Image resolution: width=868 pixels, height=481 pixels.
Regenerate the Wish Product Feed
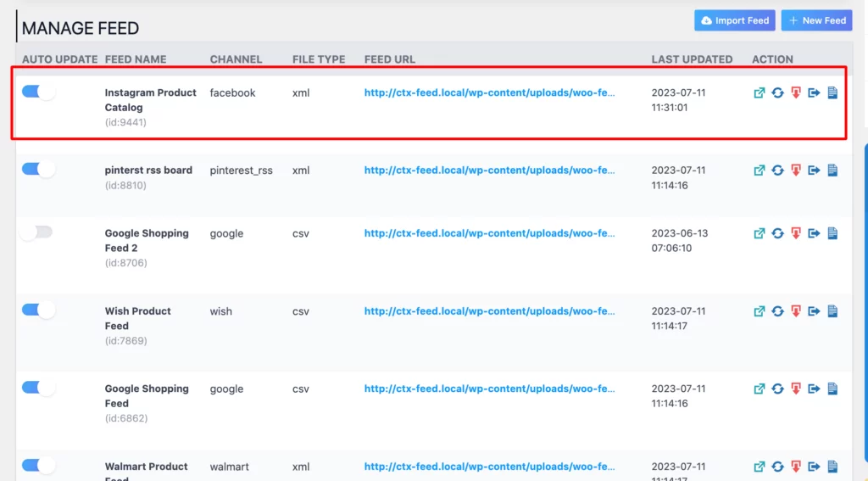[778, 310]
